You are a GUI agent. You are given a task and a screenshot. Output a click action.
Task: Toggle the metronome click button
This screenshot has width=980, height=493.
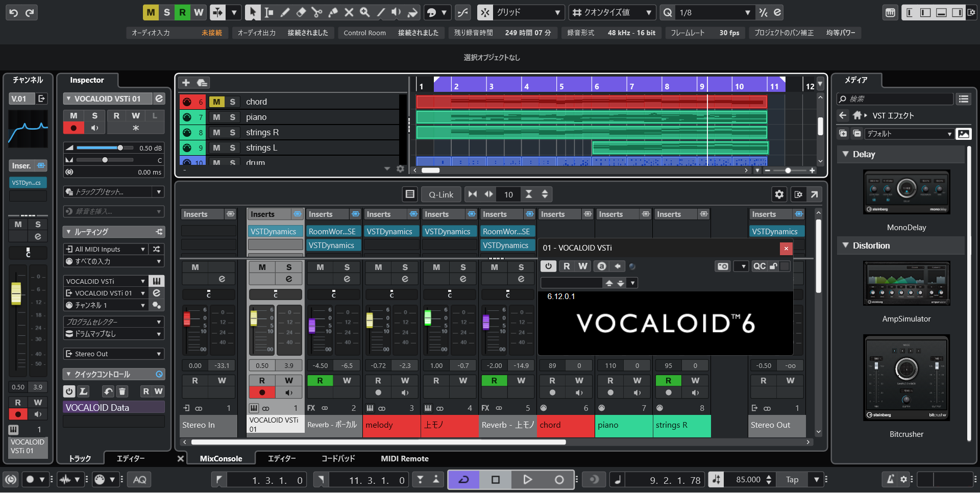pyautogui.click(x=890, y=480)
